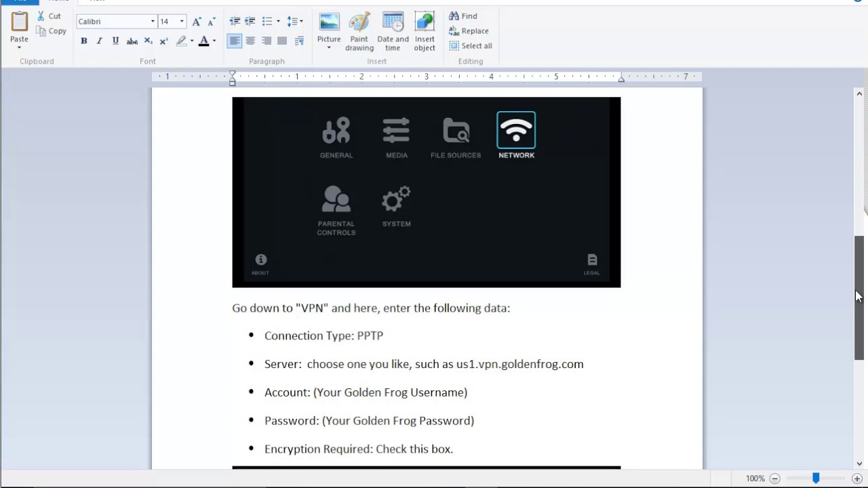The height and width of the screenshot is (488, 868).
Task: Shrink the font size
Action: click(211, 22)
